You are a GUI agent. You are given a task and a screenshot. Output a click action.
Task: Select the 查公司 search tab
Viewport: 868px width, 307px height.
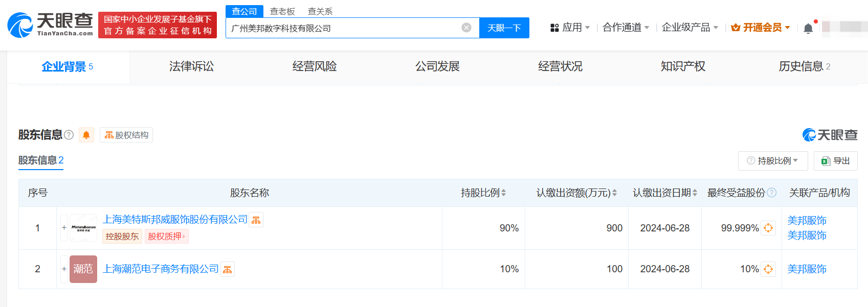click(x=244, y=11)
